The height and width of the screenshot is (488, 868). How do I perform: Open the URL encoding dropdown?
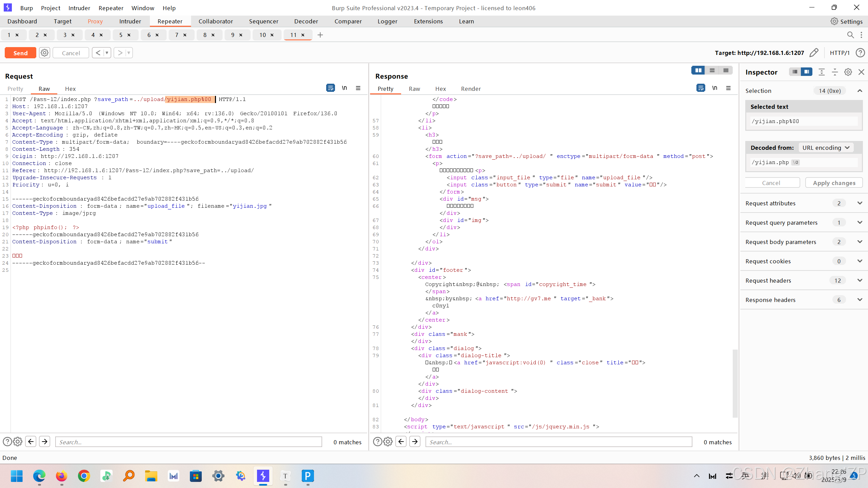pyautogui.click(x=825, y=148)
